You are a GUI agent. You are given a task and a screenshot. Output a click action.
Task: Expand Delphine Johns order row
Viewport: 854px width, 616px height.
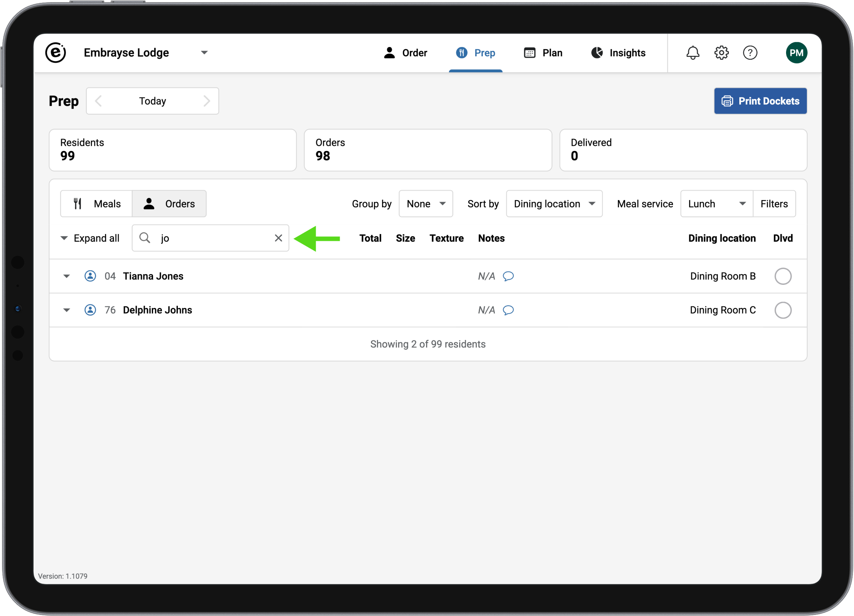[x=67, y=310]
